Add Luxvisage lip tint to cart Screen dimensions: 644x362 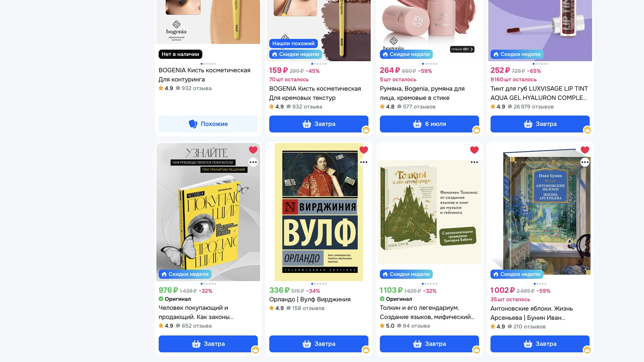tap(540, 124)
